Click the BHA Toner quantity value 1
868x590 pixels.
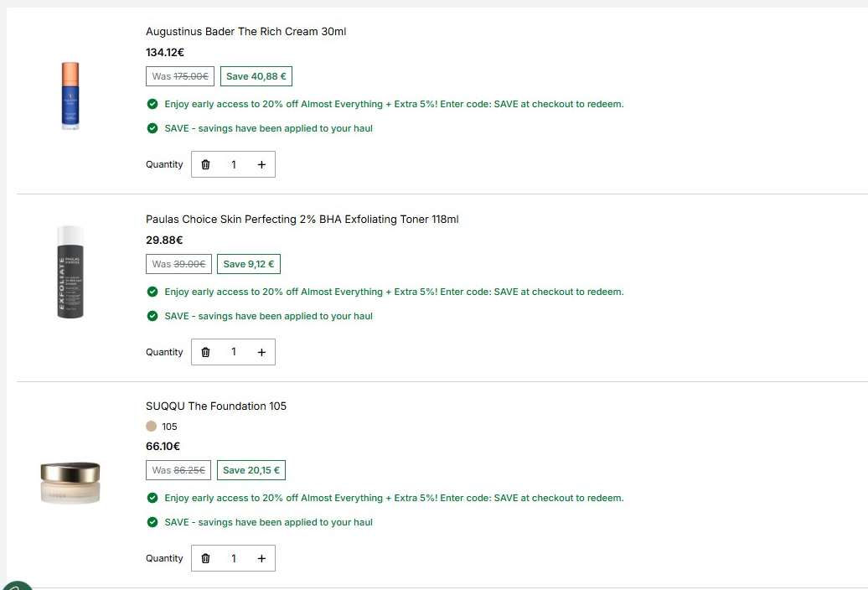point(234,352)
